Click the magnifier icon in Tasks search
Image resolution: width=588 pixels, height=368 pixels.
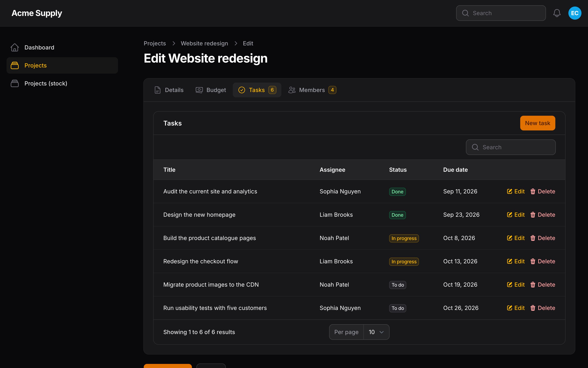click(x=475, y=147)
